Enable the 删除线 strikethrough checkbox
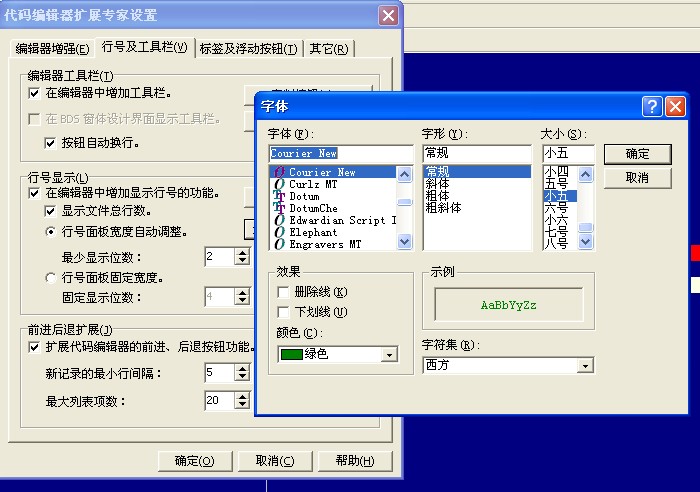700x492 pixels. [x=284, y=292]
